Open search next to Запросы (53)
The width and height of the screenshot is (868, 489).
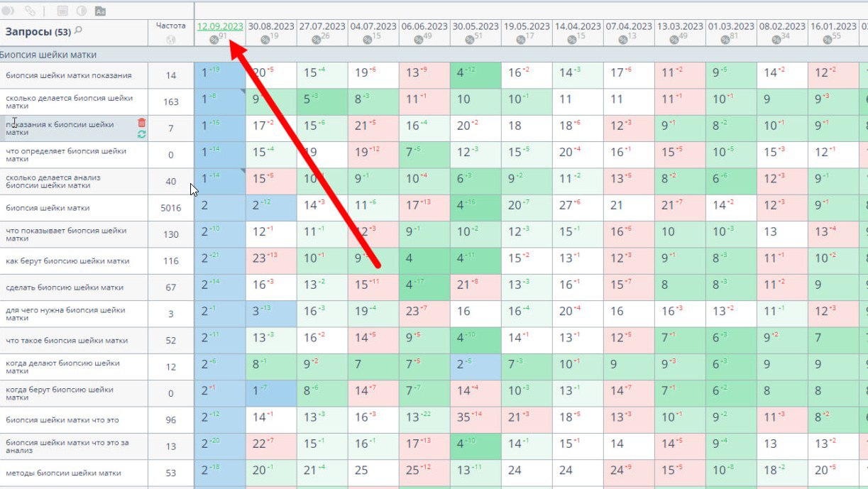coord(78,31)
